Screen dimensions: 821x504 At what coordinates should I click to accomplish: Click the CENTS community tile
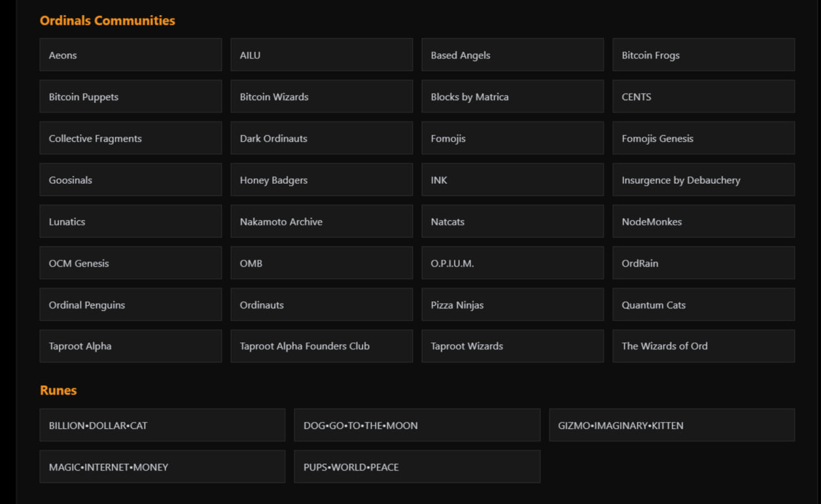click(704, 97)
